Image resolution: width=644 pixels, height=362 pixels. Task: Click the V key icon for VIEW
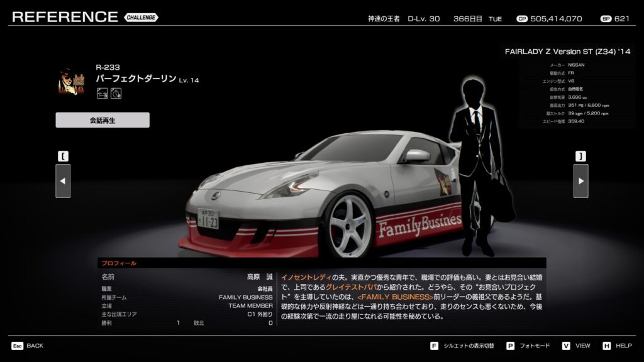566,346
